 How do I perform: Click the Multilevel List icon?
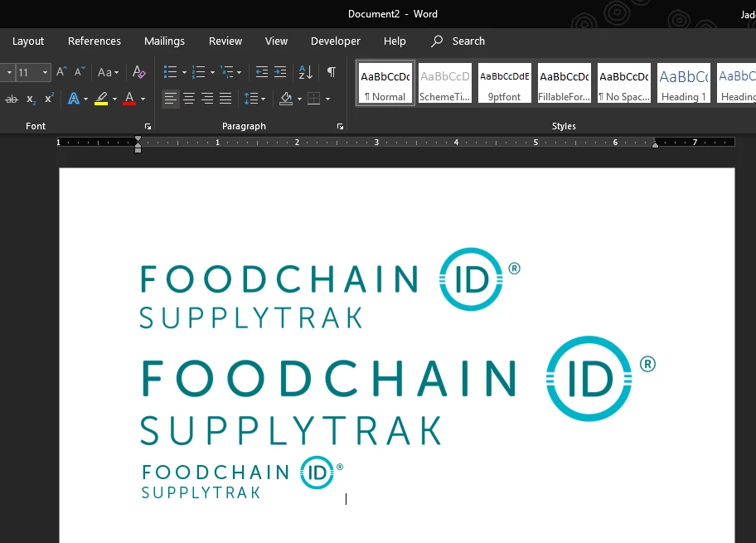point(226,72)
